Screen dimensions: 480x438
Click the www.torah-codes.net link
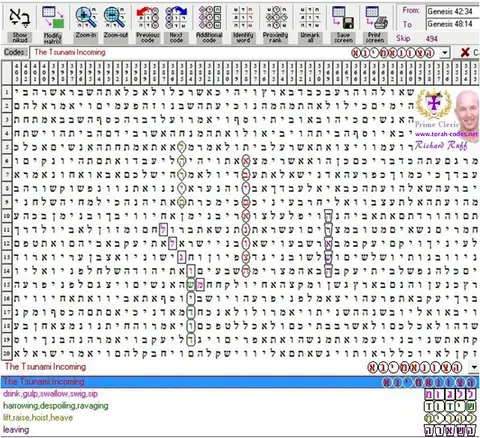click(x=446, y=134)
